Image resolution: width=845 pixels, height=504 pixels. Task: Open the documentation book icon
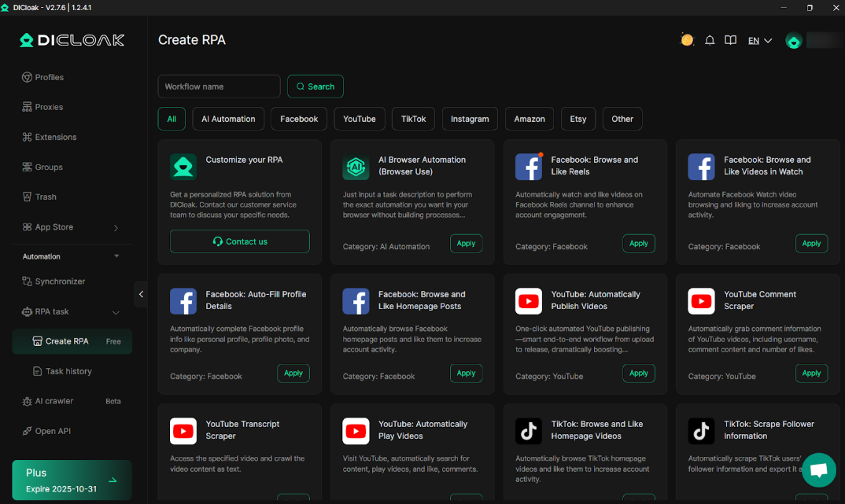coord(730,41)
